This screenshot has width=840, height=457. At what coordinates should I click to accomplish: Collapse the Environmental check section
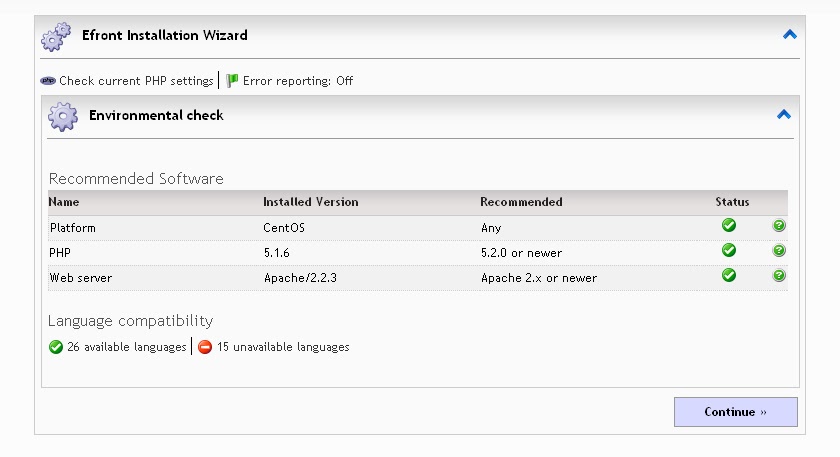point(784,115)
